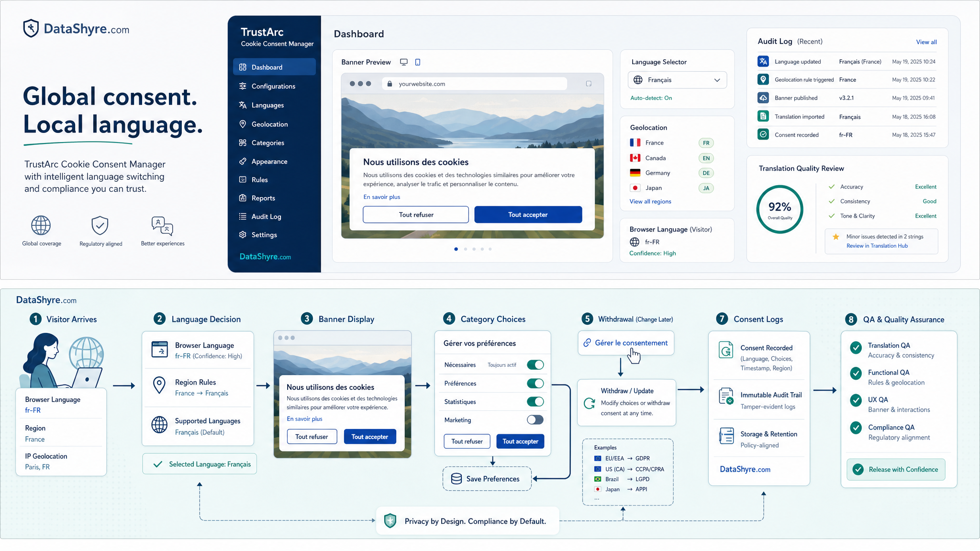This screenshot has width=980, height=551.
Task: Click Release with Confidence button
Action: point(896,469)
